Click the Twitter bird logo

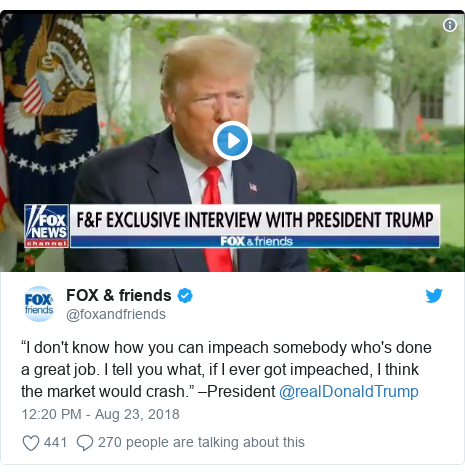tap(434, 296)
